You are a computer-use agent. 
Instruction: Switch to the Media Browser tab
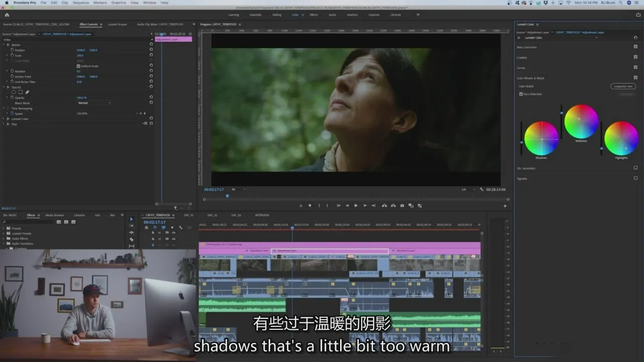[x=55, y=215]
